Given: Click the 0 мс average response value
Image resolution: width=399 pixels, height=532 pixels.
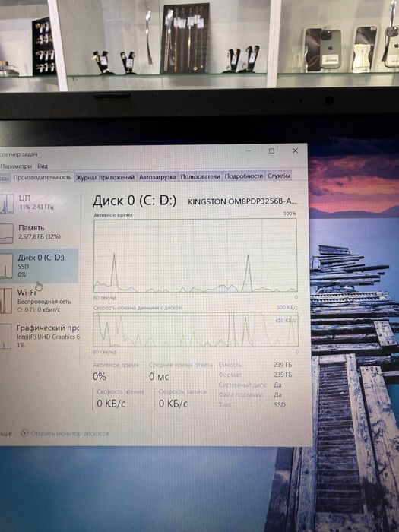Looking at the screenshot, I should click(x=159, y=377).
